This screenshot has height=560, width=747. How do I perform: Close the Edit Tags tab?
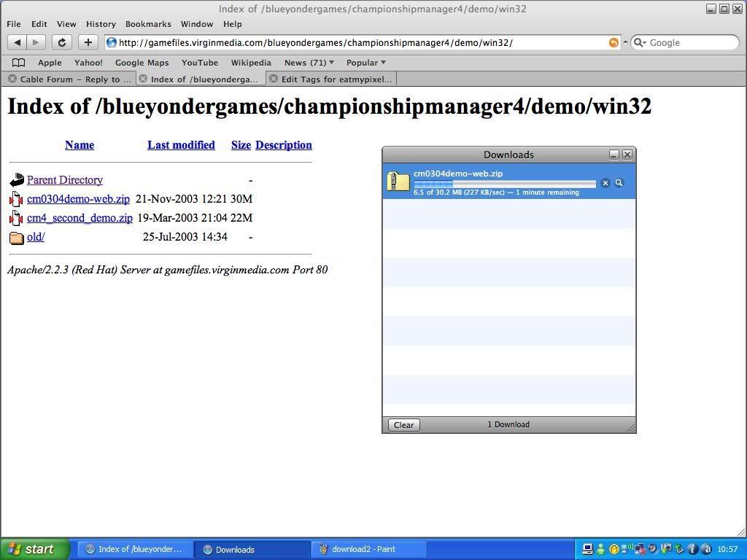(x=274, y=79)
